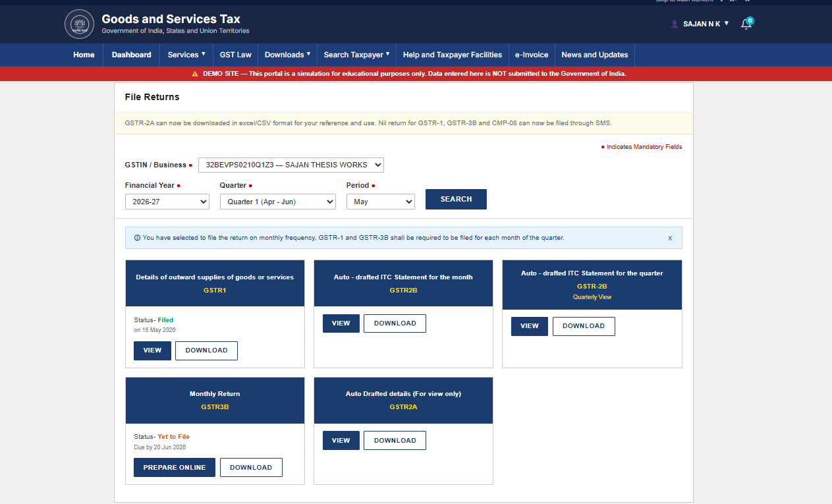Click DOWNLOAD on the monthly GSTR2B card
The width and height of the screenshot is (832, 504).
pyautogui.click(x=395, y=323)
